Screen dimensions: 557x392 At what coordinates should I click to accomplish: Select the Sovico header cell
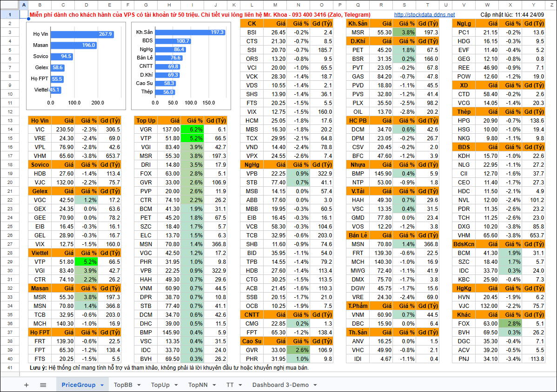[x=40, y=164]
